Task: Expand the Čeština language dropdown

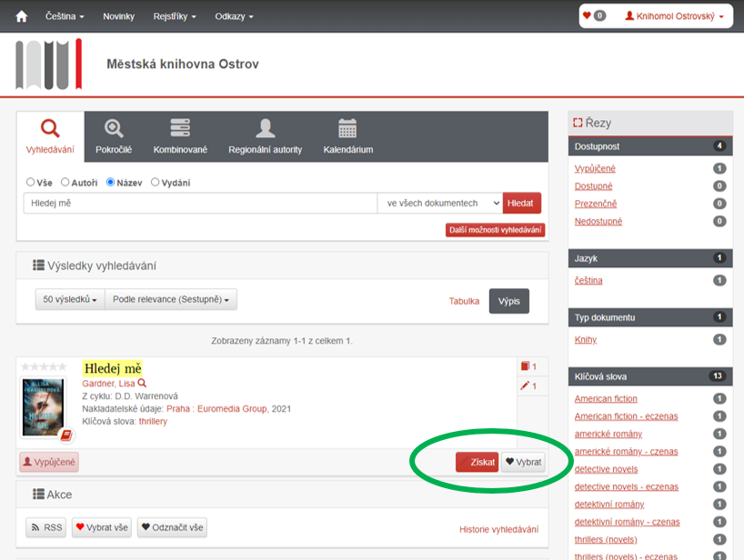Action: click(x=64, y=16)
